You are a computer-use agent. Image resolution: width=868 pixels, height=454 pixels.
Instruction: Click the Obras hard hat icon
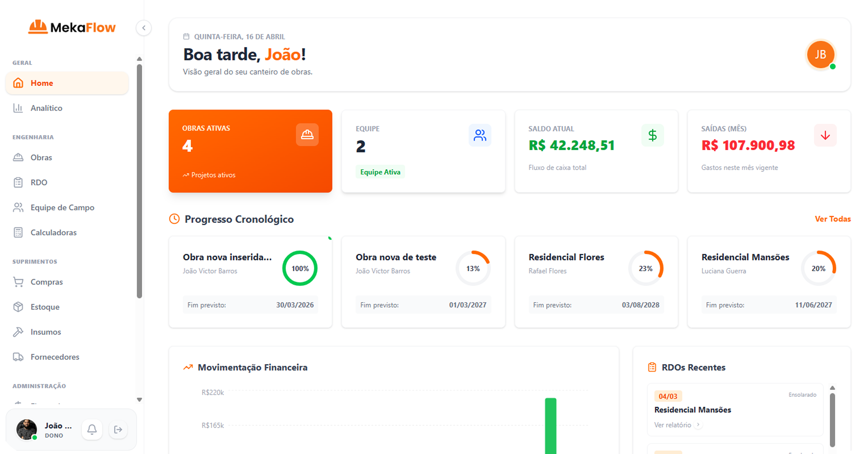point(18,157)
